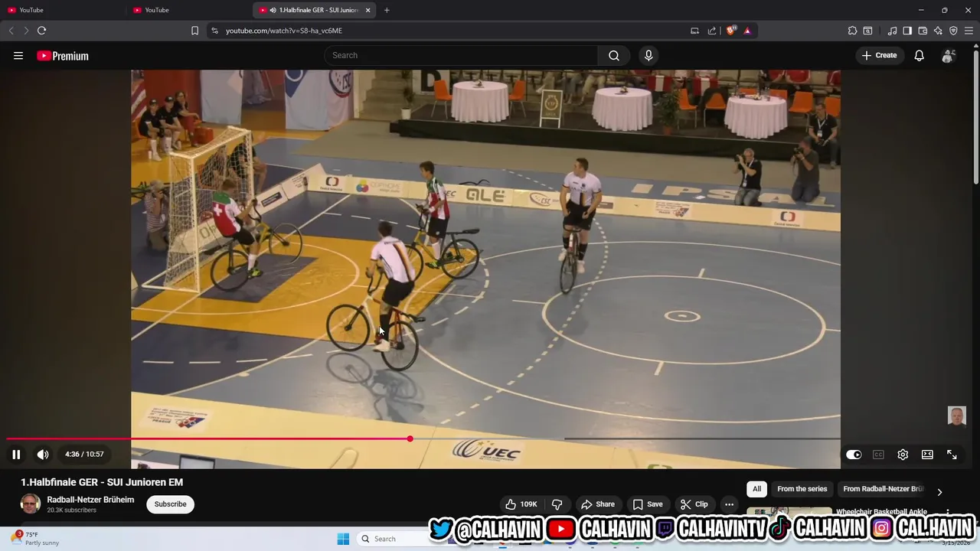Subscribe to Radball-Netzer Brüheim
Screen dimensions: 980x551
(170, 504)
